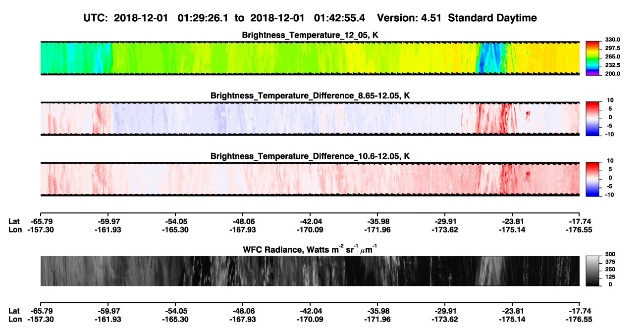
Task: Click the 250 tick on WFC colorbar
Action: tap(610, 269)
